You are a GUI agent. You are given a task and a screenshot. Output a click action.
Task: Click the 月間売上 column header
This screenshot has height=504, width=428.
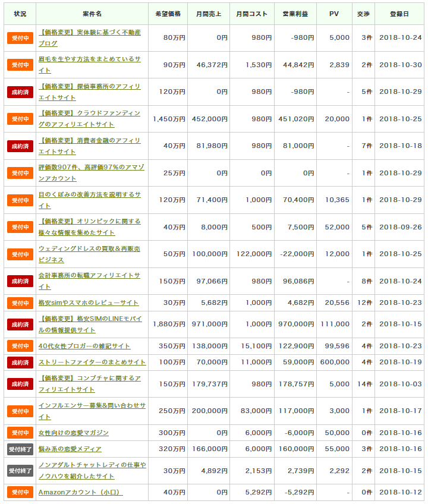tap(208, 14)
